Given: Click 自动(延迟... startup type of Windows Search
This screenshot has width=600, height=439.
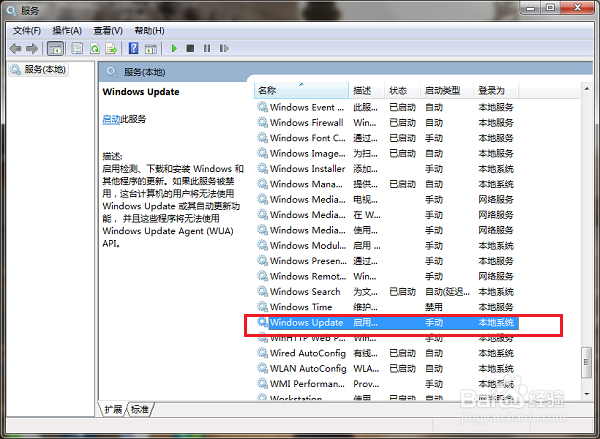Looking at the screenshot, I should pyautogui.click(x=447, y=292).
